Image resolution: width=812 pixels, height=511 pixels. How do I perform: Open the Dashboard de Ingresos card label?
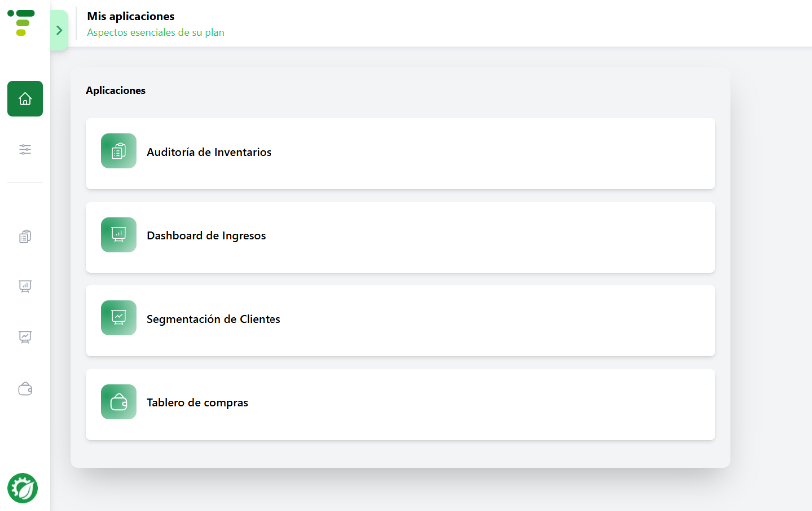click(206, 236)
